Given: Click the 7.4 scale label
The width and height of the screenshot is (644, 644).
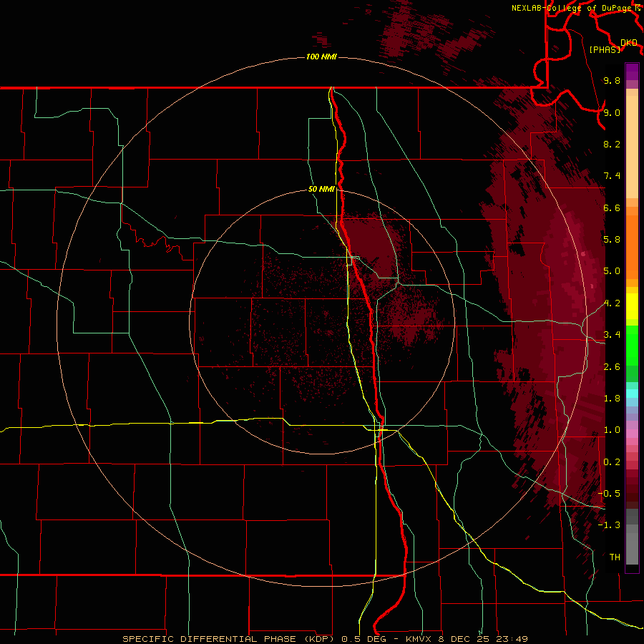Looking at the screenshot, I should (x=612, y=176).
